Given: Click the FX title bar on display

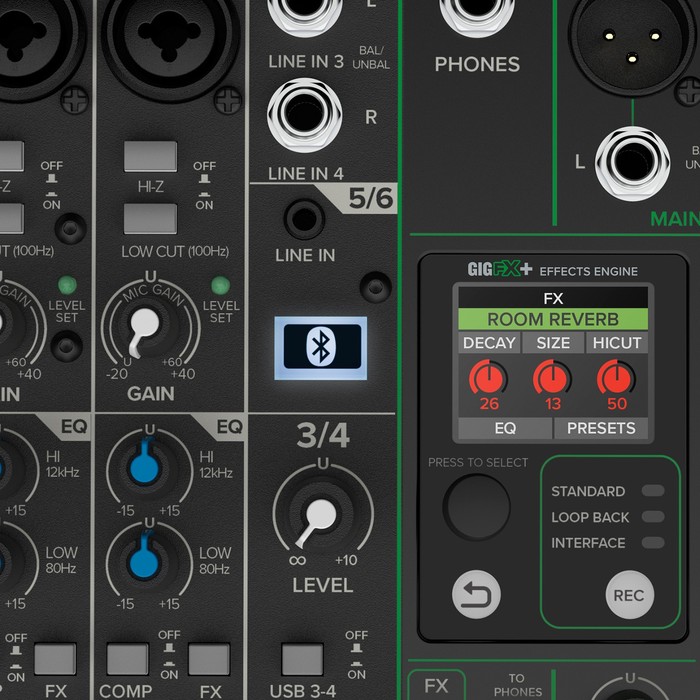Looking at the screenshot, I should point(553,298).
